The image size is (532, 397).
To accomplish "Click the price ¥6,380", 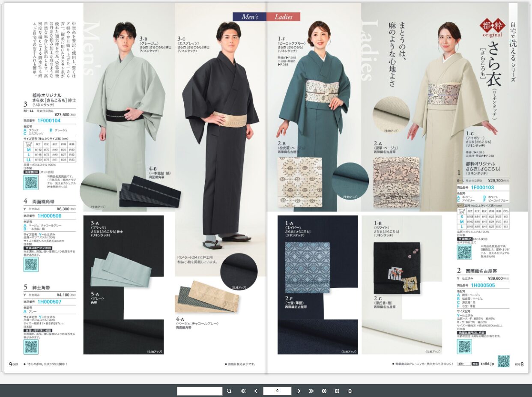I will (63, 209).
